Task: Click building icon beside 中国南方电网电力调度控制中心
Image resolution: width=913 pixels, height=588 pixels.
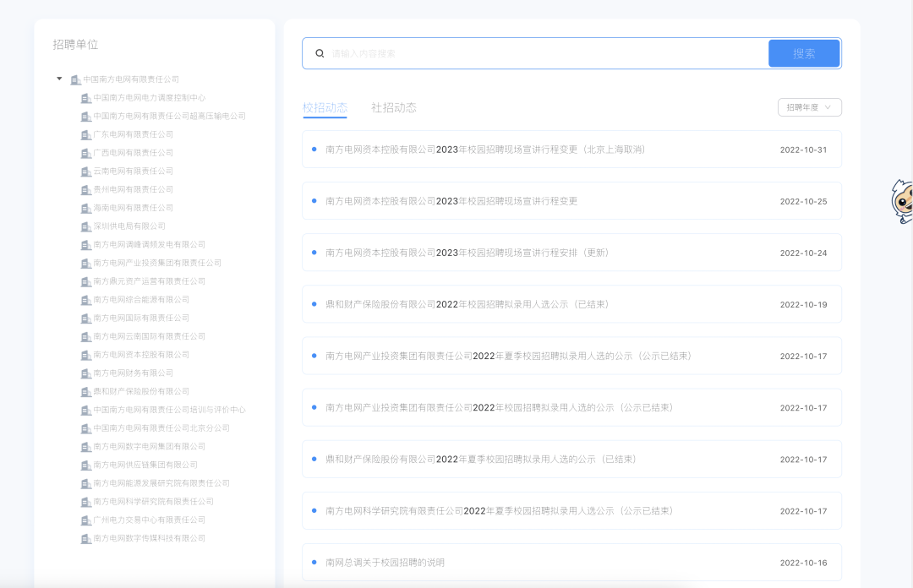Action: pyautogui.click(x=86, y=98)
